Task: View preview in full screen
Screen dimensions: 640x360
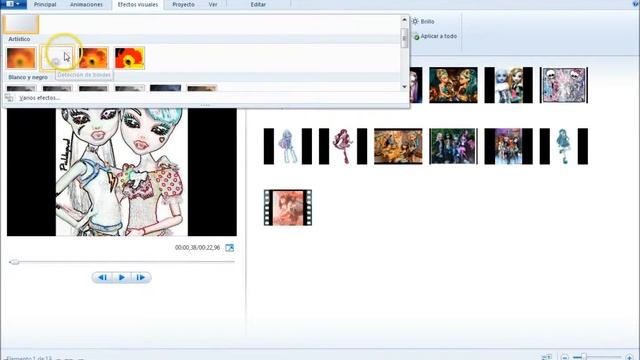Action: coord(230,248)
